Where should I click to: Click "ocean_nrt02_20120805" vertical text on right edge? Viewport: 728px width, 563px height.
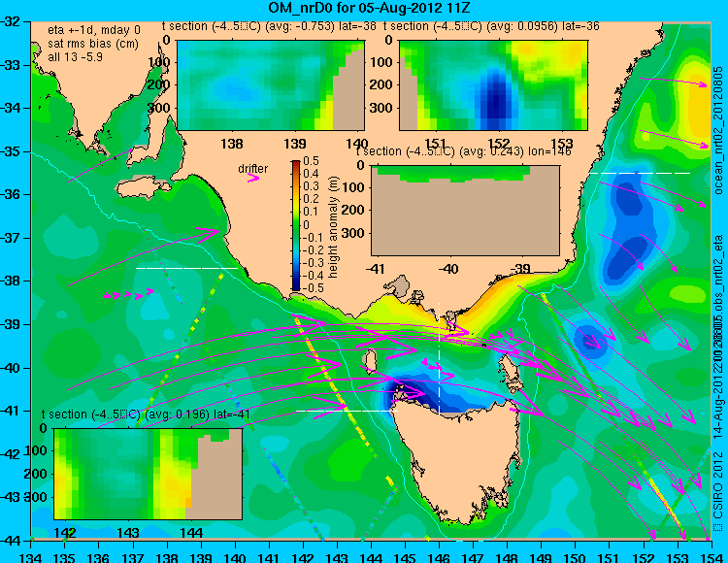pos(718,131)
